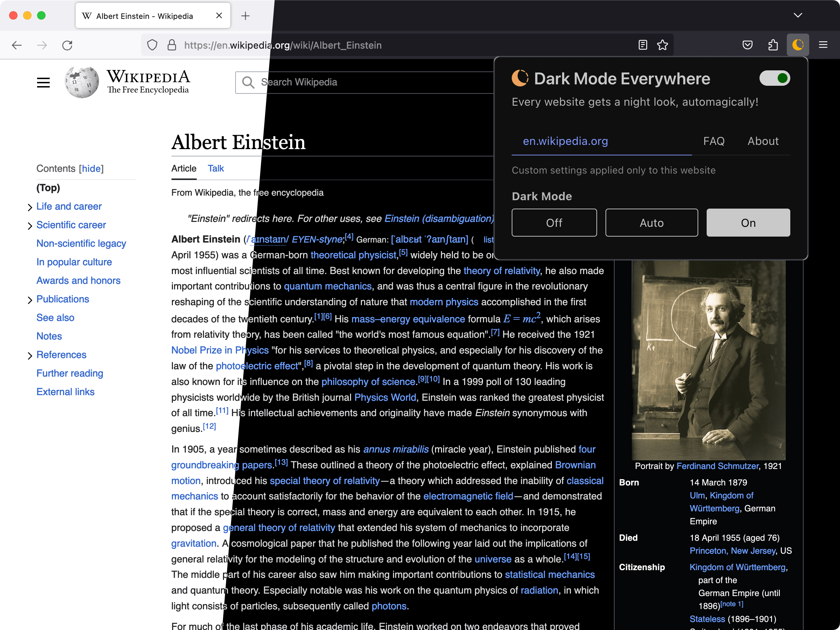This screenshot has height=630, width=840.
Task: Open the Princeton, New Jersey link
Action: [x=733, y=551]
